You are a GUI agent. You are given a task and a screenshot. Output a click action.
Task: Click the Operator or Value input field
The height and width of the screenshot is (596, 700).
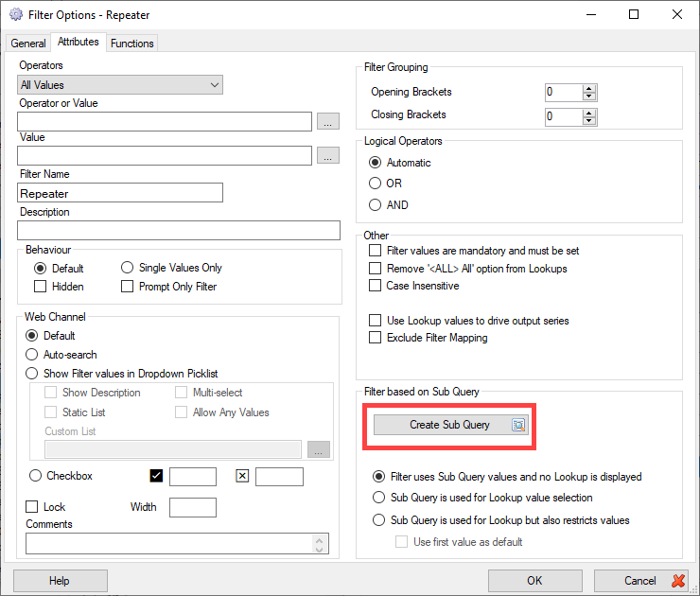pos(165,121)
